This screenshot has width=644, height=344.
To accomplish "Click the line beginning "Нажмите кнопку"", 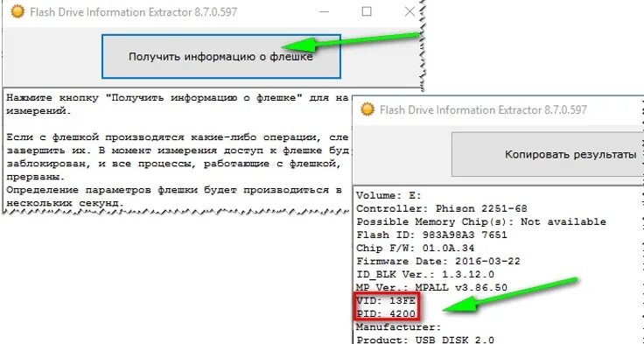I will tap(178, 98).
